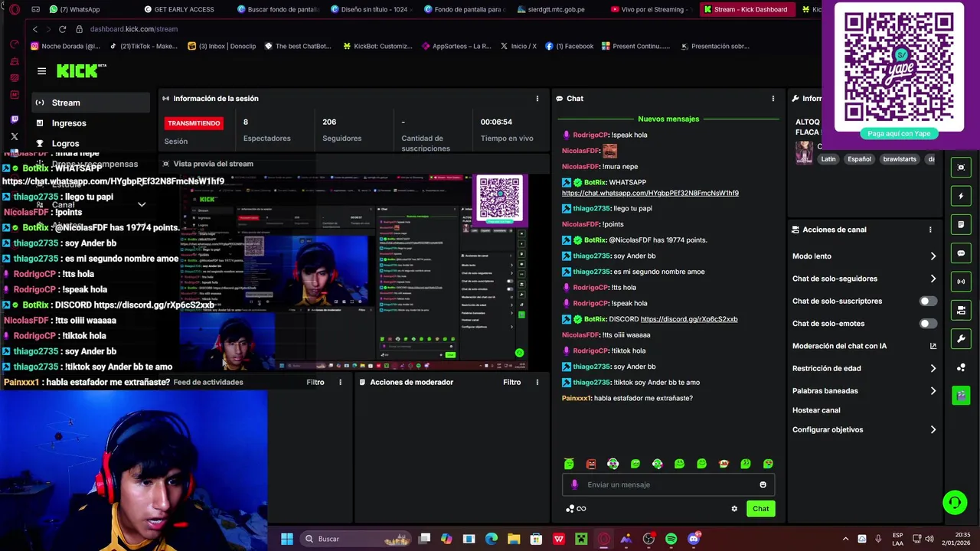
Task: Open Filtro in Feed de actividades
Action: [315, 382]
